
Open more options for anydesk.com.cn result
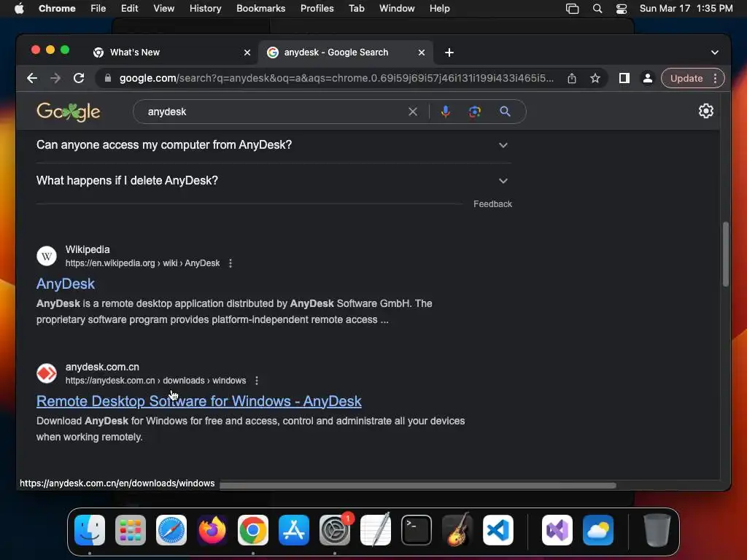(257, 381)
